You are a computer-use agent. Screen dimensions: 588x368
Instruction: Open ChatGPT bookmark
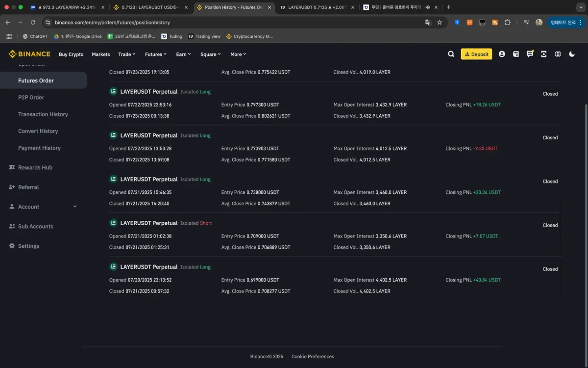(35, 36)
